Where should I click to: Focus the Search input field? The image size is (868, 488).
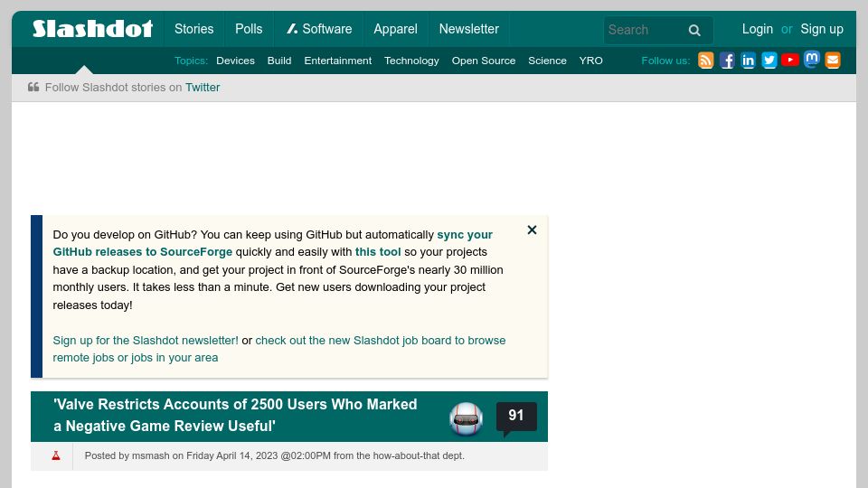point(643,30)
